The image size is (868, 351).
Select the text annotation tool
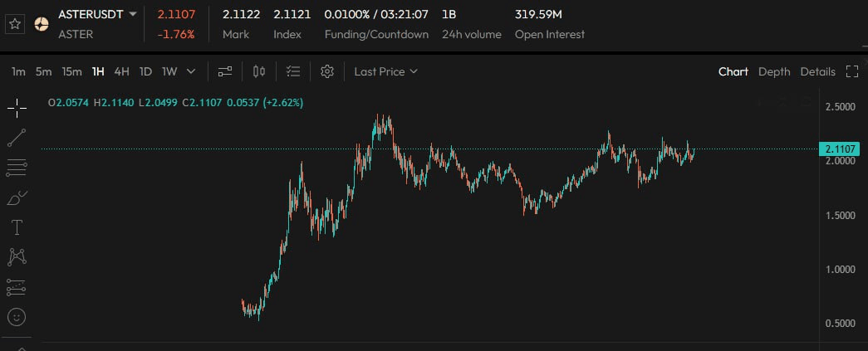tap(17, 227)
